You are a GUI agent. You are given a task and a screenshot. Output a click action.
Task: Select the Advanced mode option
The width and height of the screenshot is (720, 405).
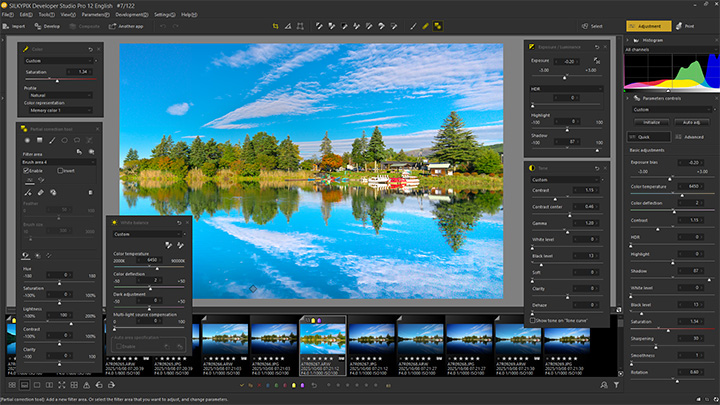(687, 137)
